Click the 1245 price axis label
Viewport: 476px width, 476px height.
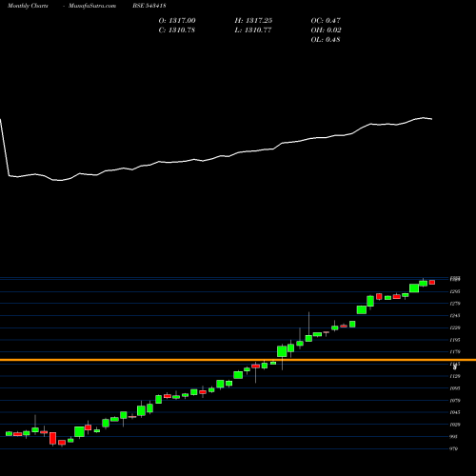tap(455, 315)
